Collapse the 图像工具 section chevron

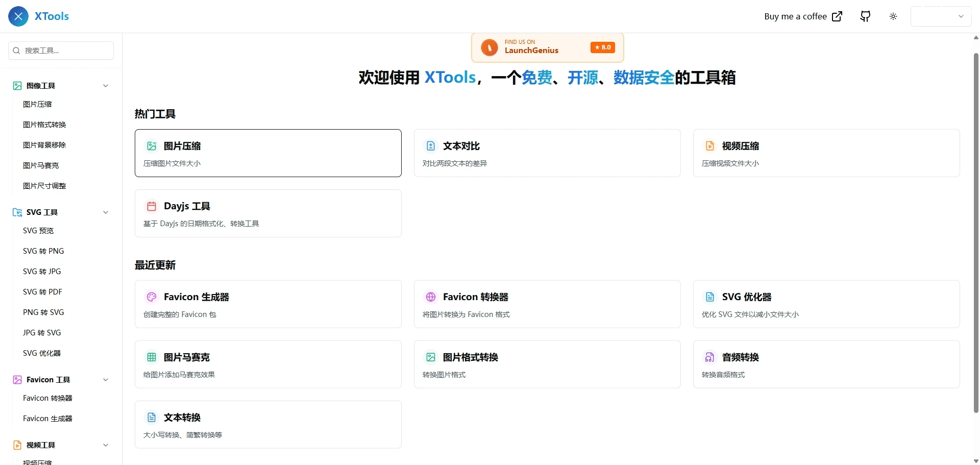[106, 86]
